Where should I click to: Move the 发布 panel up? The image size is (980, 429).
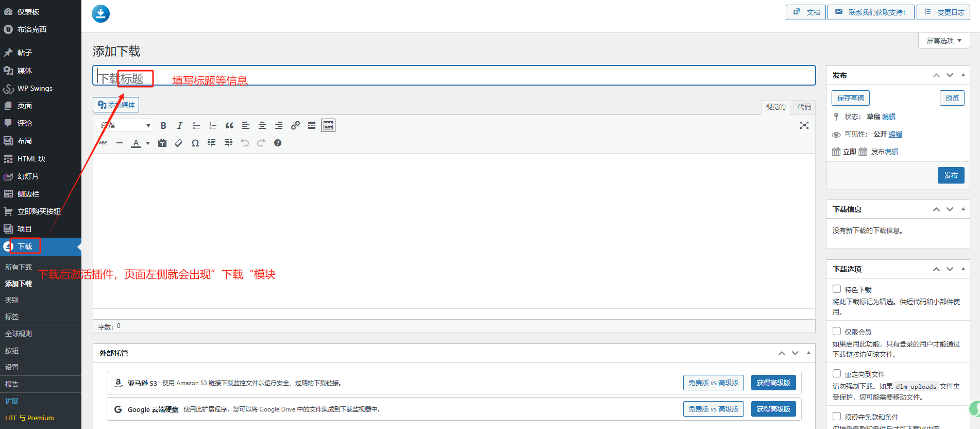click(x=936, y=75)
